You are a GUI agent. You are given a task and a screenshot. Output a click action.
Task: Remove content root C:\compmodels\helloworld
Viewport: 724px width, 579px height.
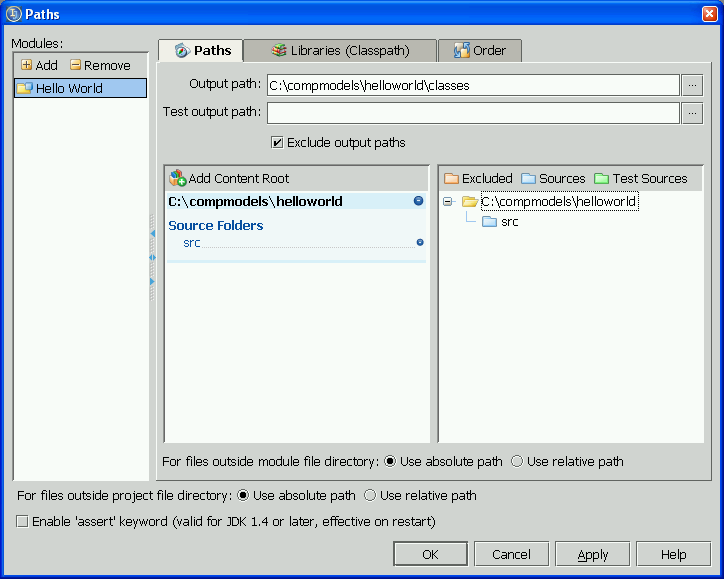coord(418,201)
